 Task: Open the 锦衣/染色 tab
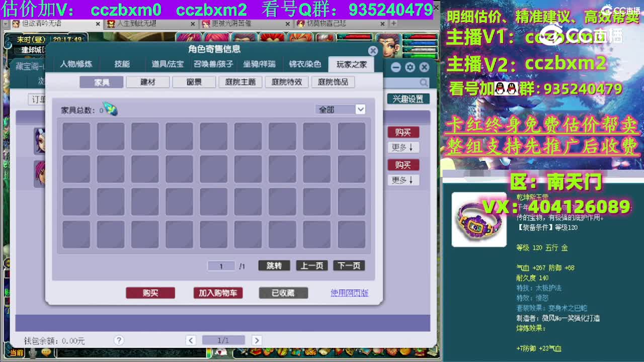pyautogui.click(x=305, y=64)
